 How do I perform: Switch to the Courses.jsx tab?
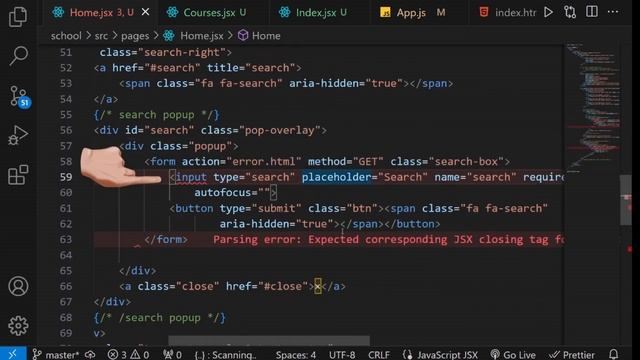coord(214,13)
